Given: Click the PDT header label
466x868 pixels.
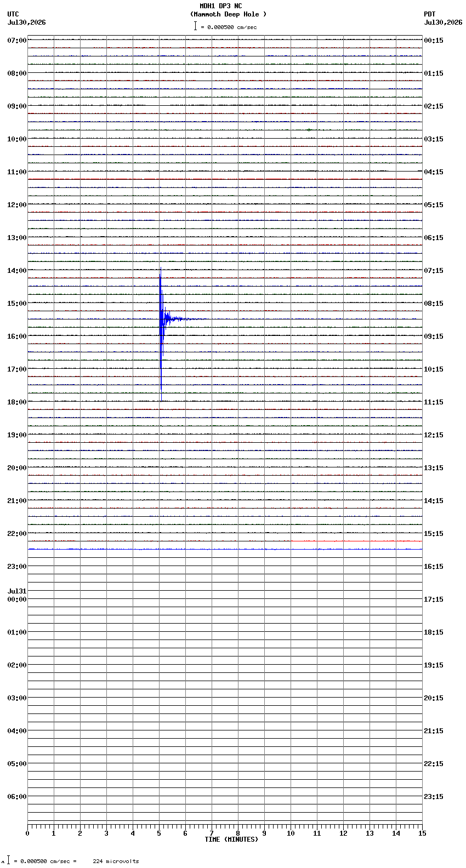Looking at the screenshot, I should point(430,14).
